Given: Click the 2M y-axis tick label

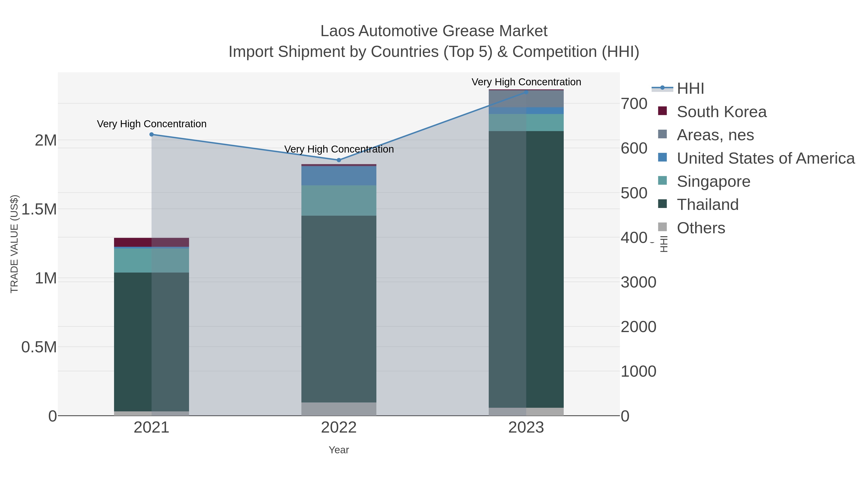Looking at the screenshot, I should [46, 140].
